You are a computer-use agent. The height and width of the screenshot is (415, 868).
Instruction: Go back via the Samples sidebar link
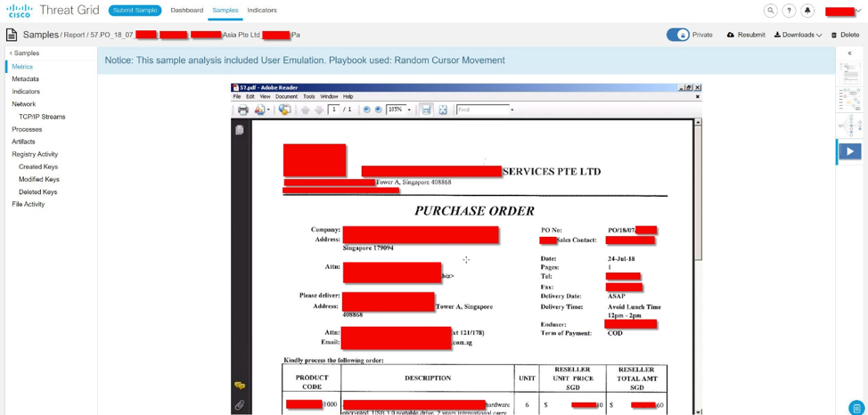coord(25,53)
